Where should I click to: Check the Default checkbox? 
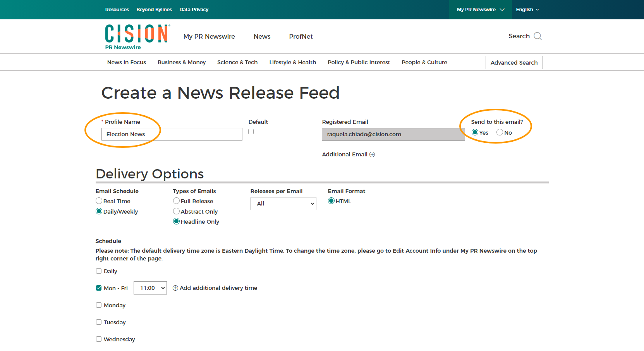pos(251,132)
